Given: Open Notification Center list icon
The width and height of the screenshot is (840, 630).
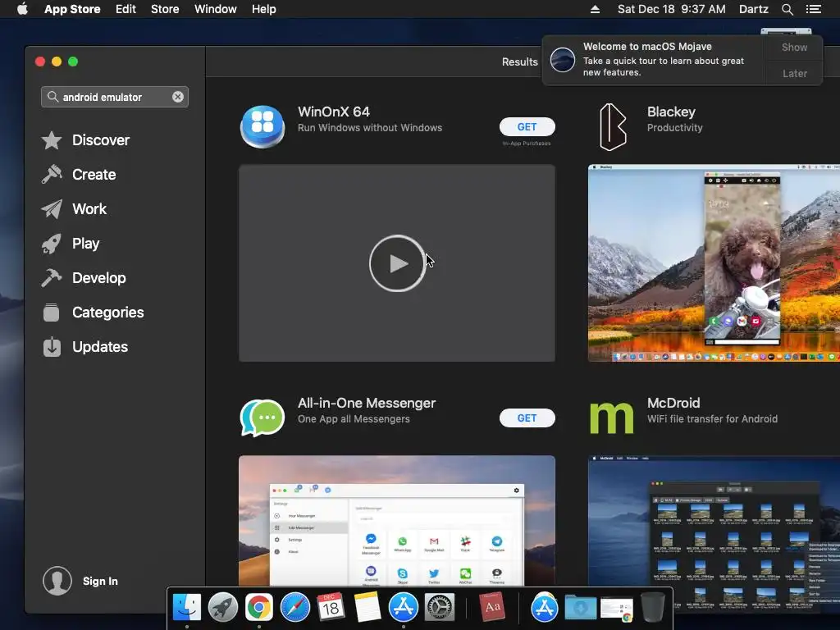Looking at the screenshot, I should pos(814,9).
